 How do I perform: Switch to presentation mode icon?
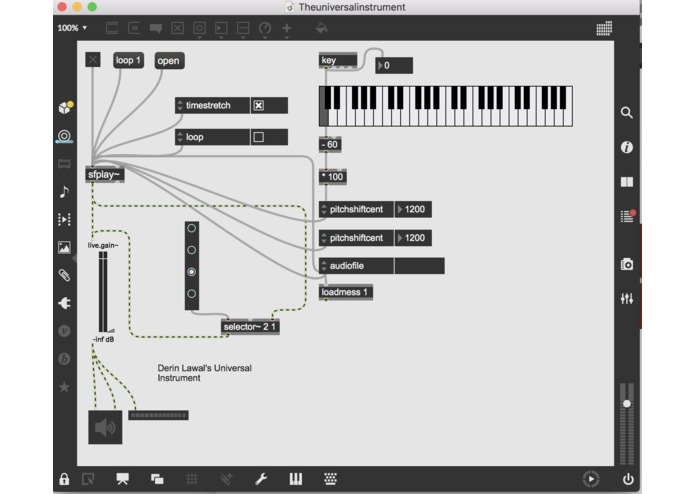click(x=122, y=479)
